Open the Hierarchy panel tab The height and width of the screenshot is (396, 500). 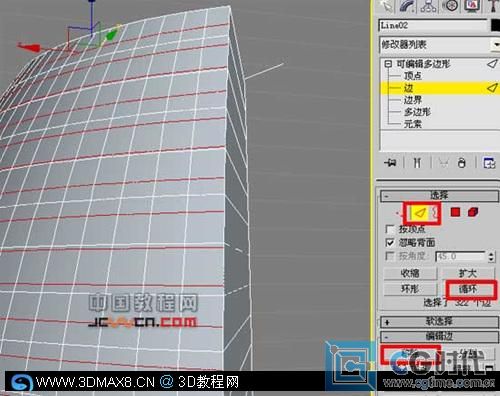click(x=429, y=6)
